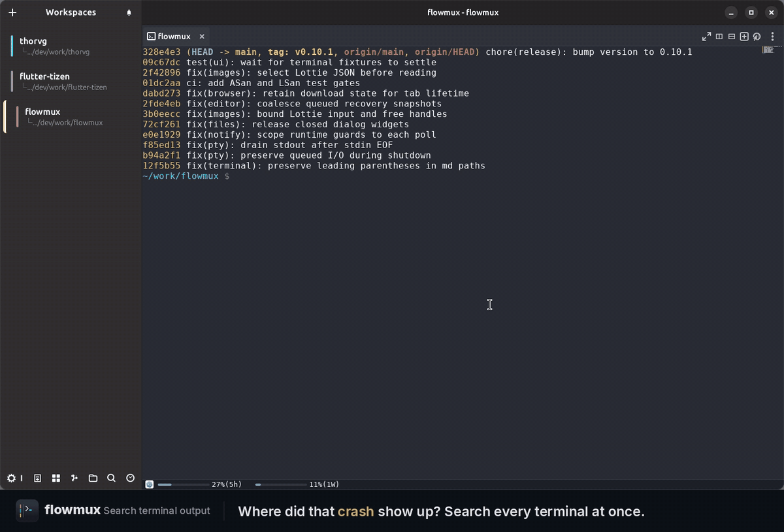The image size is (784, 532).
Task: Click the terminal icon on flowmux tab
Action: coord(151,37)
